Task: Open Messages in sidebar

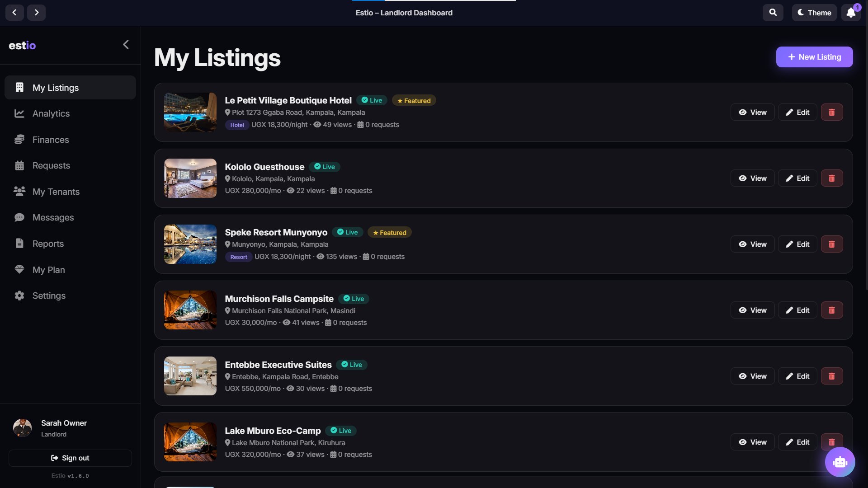Action: [x=70, y=217]
